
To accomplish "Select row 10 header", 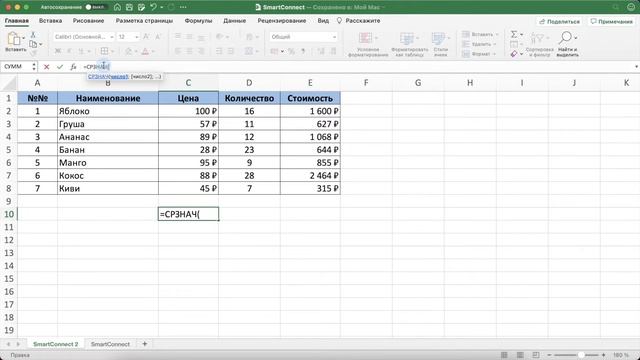I will (x=9, y=214).
